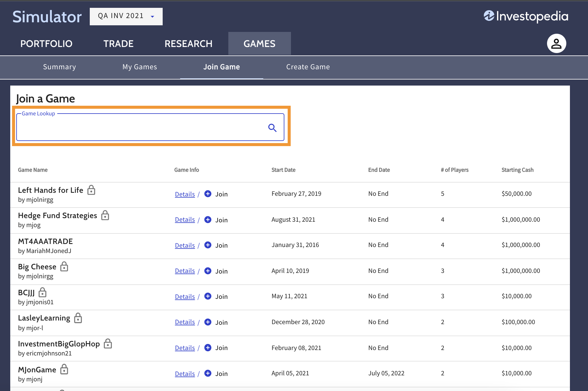Viewport: 588px width, 391px height.
Task: Open Details link for LasleyLearning
Action: (x=185, y=322)
